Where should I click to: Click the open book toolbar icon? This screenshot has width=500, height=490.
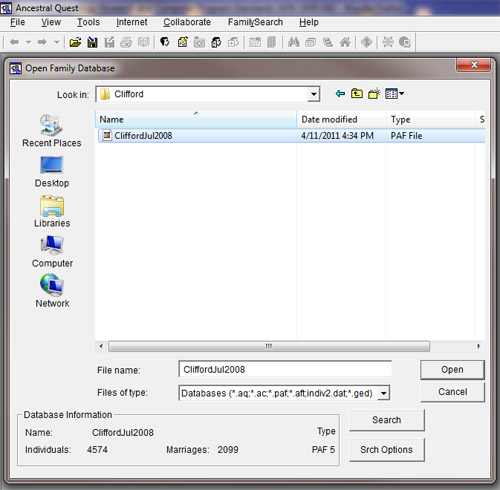pyautogui.click(x=144, y=42)
